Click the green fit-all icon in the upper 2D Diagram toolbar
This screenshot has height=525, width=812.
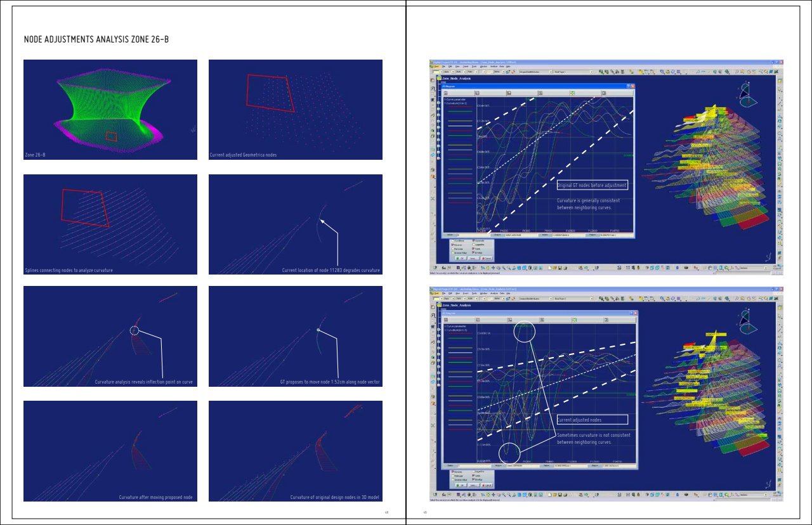572,93
